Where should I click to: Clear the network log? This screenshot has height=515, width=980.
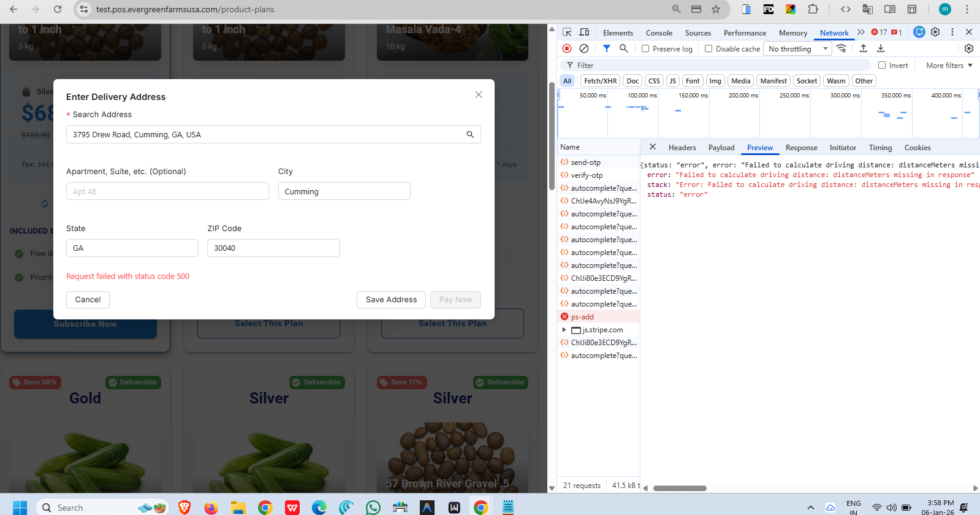pyautogui.click(x=584, y=48)
